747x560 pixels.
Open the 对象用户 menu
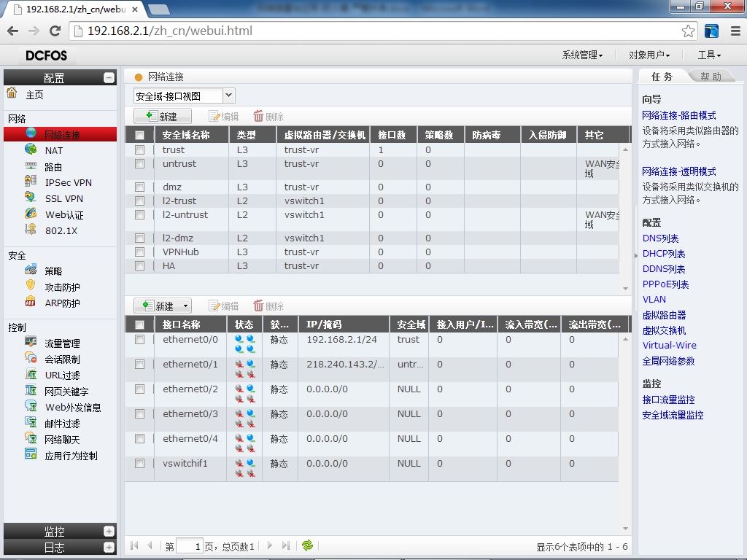tap(649, 55)
